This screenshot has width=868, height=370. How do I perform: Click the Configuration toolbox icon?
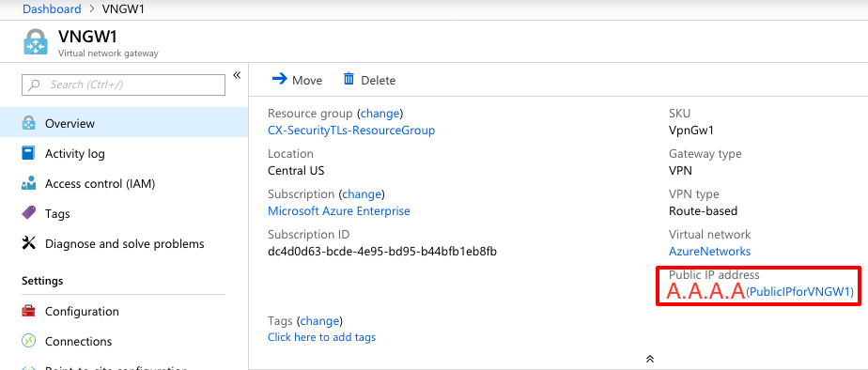(x=28, y=311)
